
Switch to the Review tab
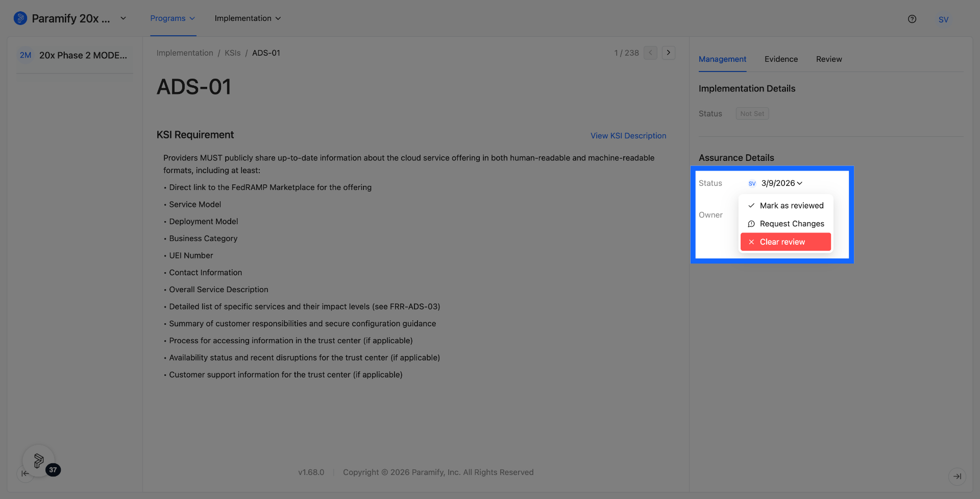[x=829, y=59]
